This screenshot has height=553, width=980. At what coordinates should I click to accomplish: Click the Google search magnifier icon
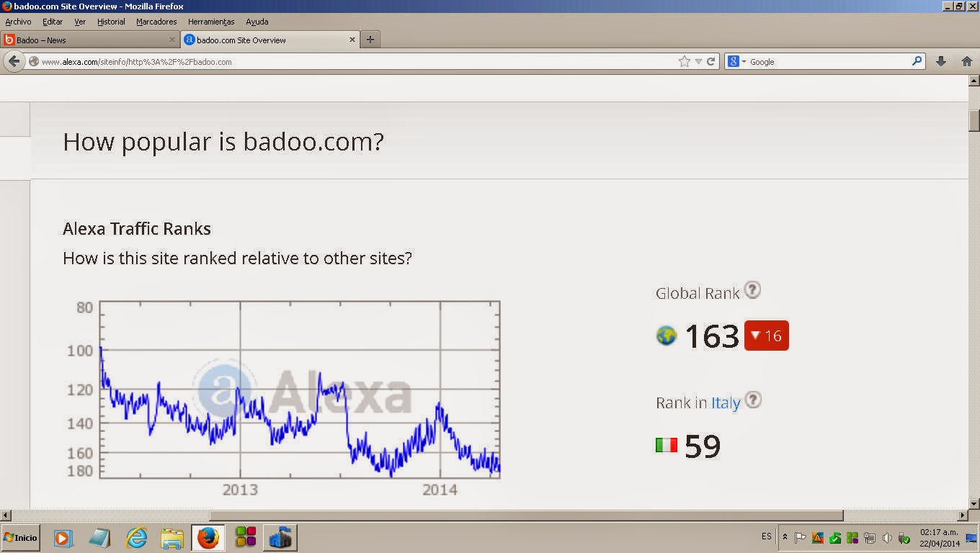917,61
